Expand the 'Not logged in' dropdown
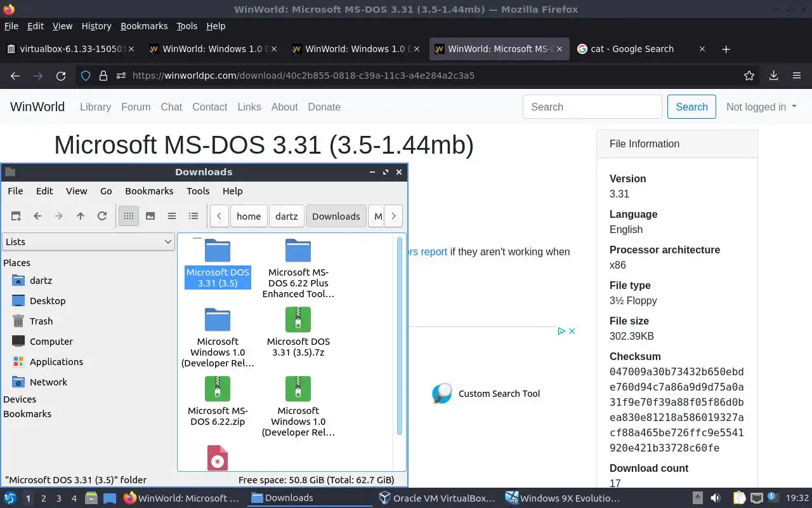This screenshot has width=812, height=508. (761, 107)
